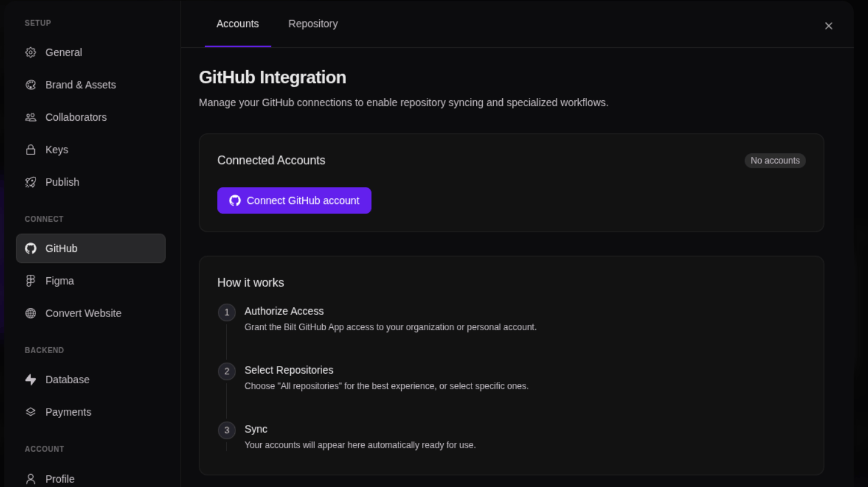Image resolution: width=868 pixels, height=487 pixels.
Task: Switch to the Accounts tab
Action: pos(238,24)
